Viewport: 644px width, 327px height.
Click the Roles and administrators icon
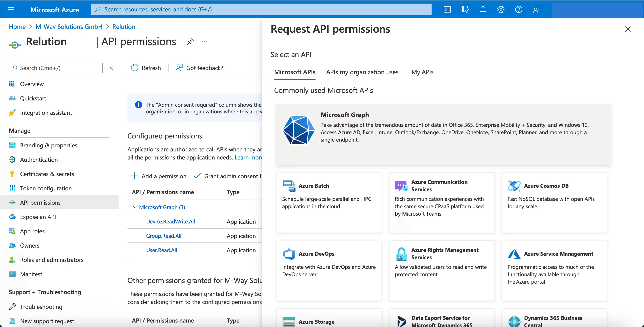tap(12, 259)
